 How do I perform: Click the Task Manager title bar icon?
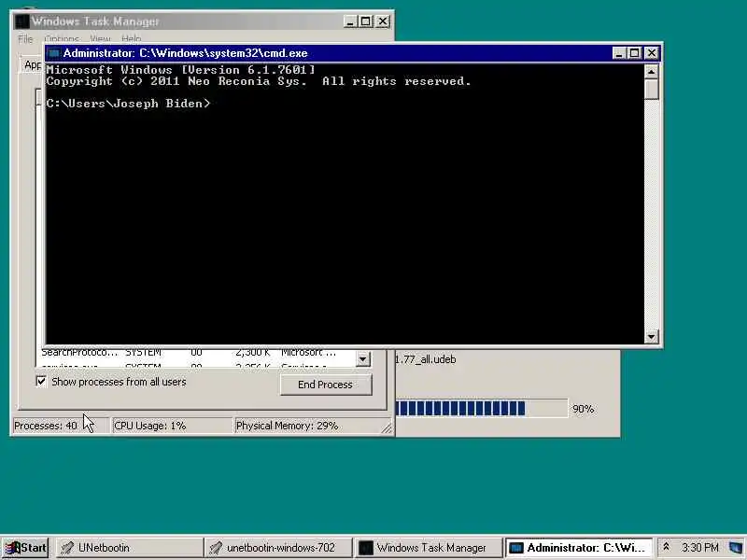pos(21,21)
